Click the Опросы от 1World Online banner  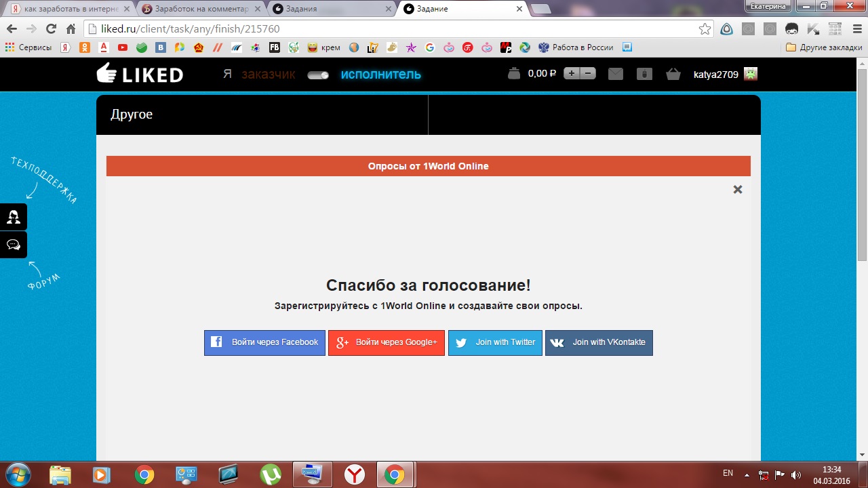429,166
